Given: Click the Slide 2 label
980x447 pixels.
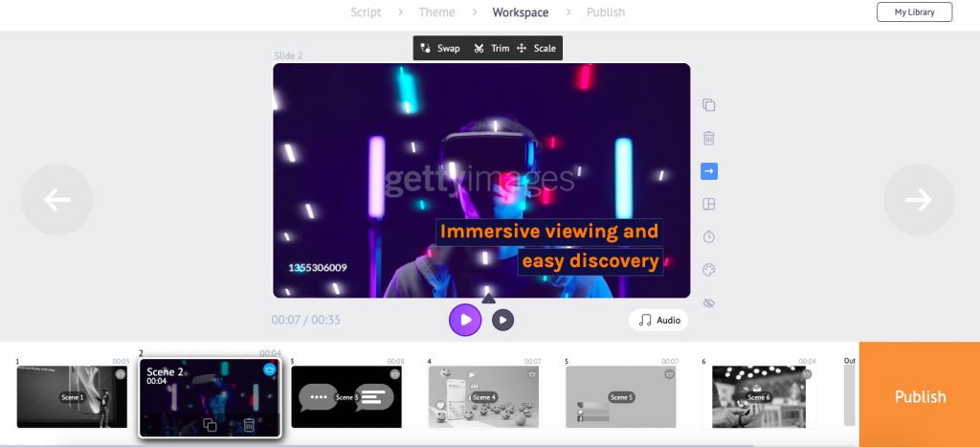Looking at the screenshot, I should click(288, 56).
